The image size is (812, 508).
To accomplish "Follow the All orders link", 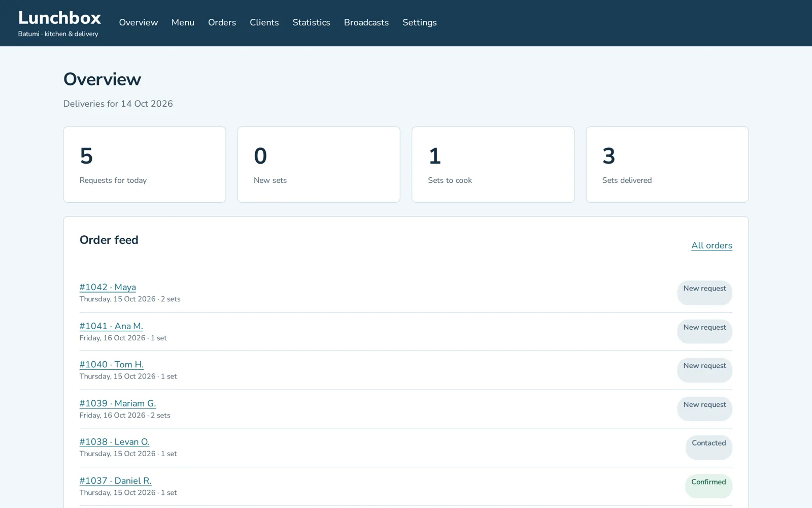I will click(x=712, y=245).
